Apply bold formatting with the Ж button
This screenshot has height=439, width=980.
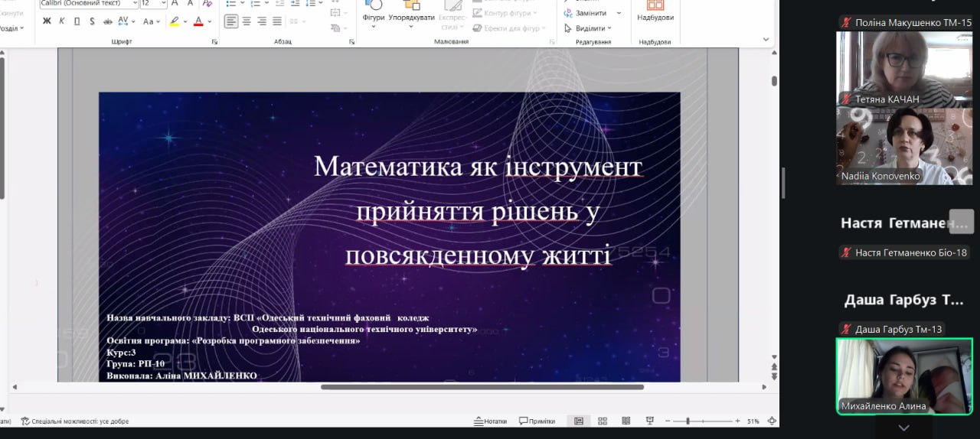click(47, 21)
